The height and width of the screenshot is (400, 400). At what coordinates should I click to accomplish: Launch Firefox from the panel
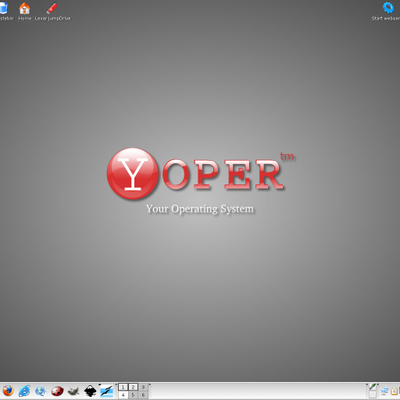point(7,391)
